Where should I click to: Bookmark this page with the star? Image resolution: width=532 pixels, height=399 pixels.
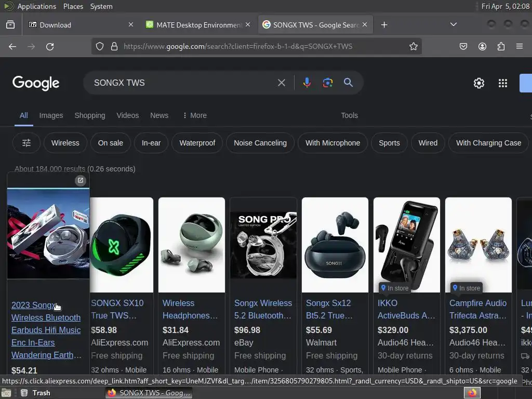(413, 46)
